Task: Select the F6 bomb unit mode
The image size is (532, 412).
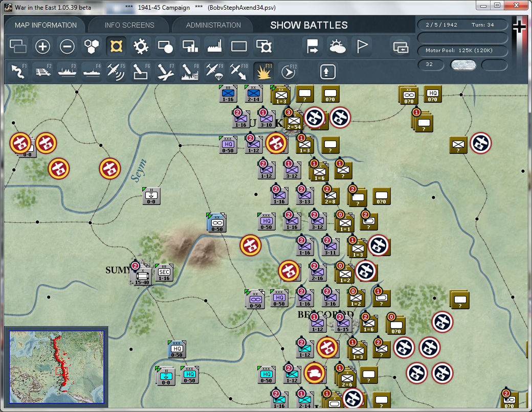Action: (x=141, y=72)
